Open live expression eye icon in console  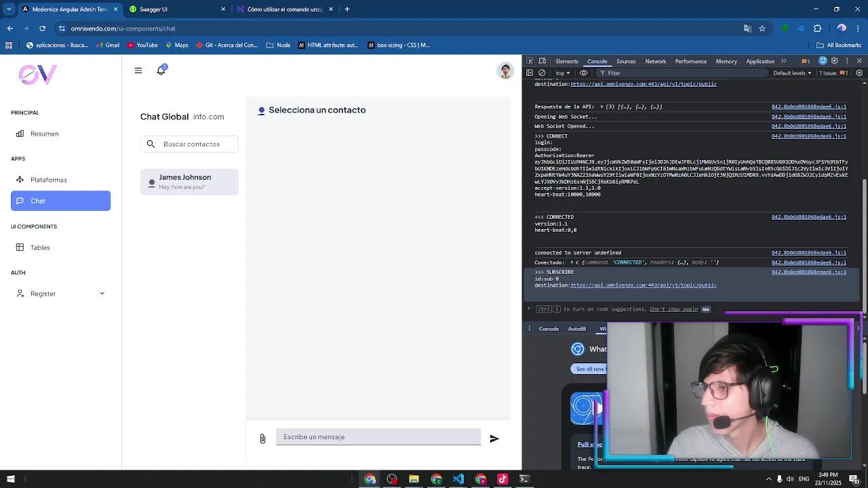tap(583, 73)
